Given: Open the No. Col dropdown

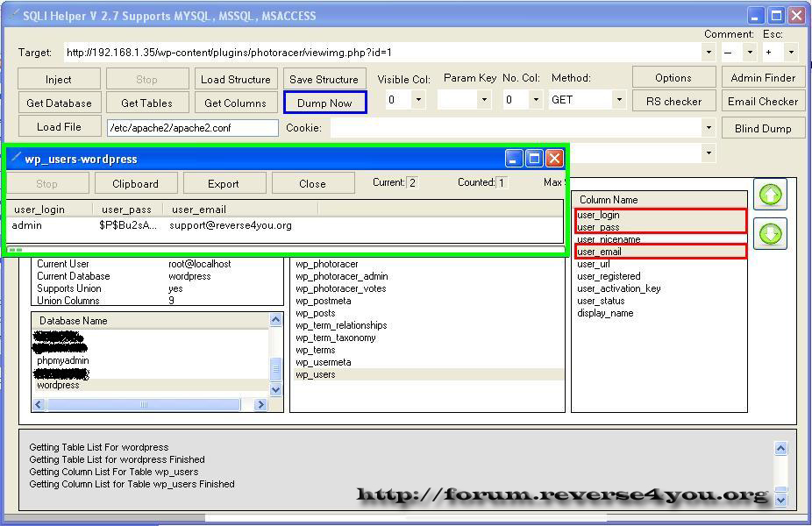Looking at the screenshot, I should 536,99.
